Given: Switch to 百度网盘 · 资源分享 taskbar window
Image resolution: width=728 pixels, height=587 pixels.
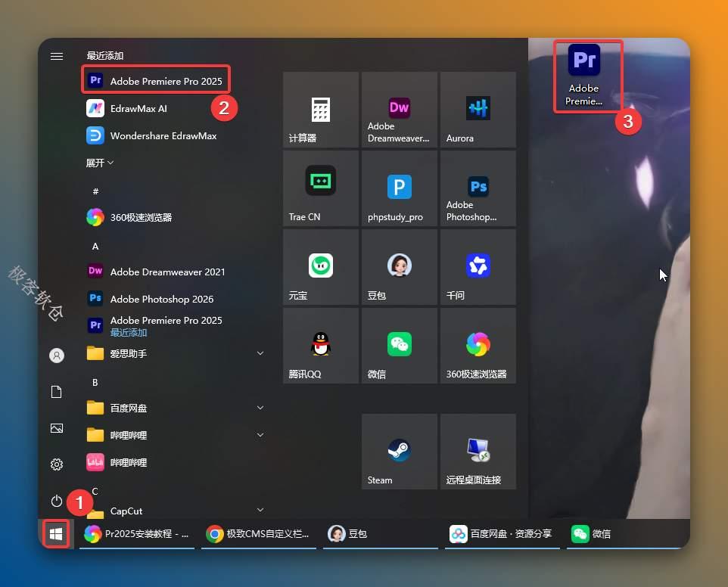Looking at the screenshot, I should [x=502, y=533].
